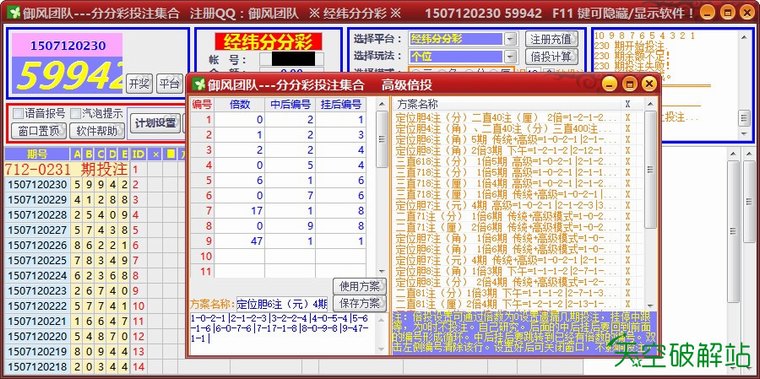Viewport: 760px width, 379px height.
Task: Click the 方案名称 column header
Action: coord(417,104)
